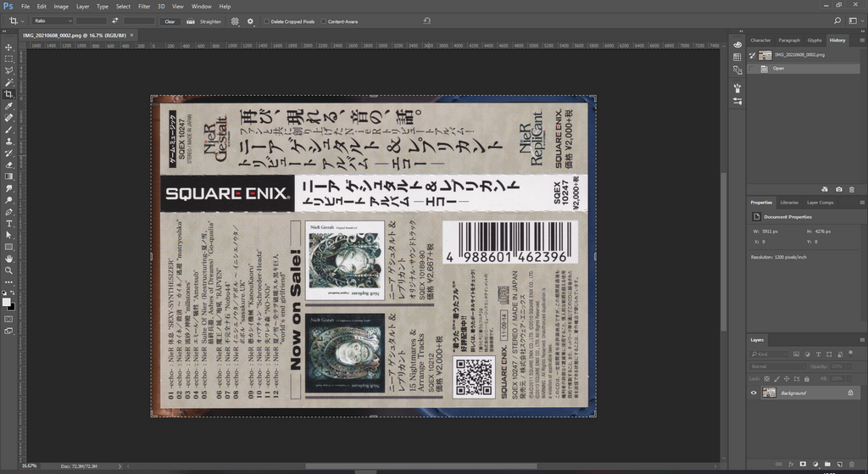Switch to the Paragraph panel tab
The width and height of the screenshot is (868, 474).
point(788,40)
